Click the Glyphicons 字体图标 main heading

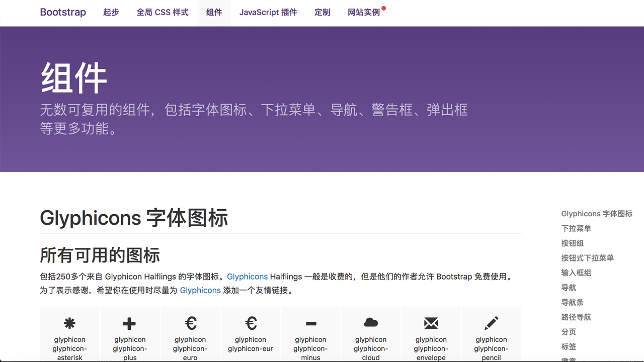pos(134,218)
